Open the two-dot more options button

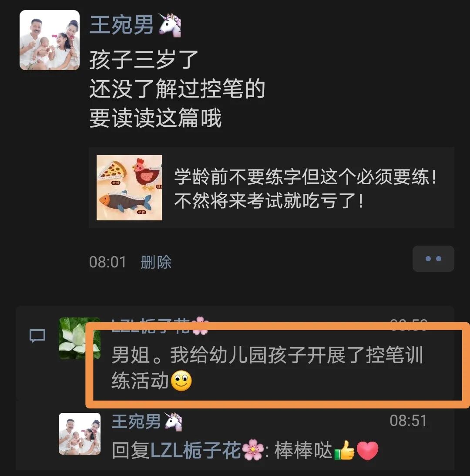(433, 259)
